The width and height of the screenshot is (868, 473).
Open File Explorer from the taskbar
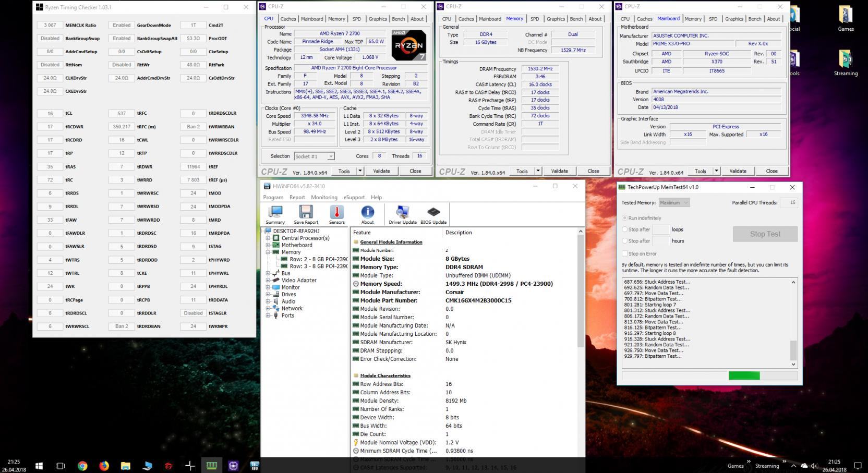click(125, 466)
